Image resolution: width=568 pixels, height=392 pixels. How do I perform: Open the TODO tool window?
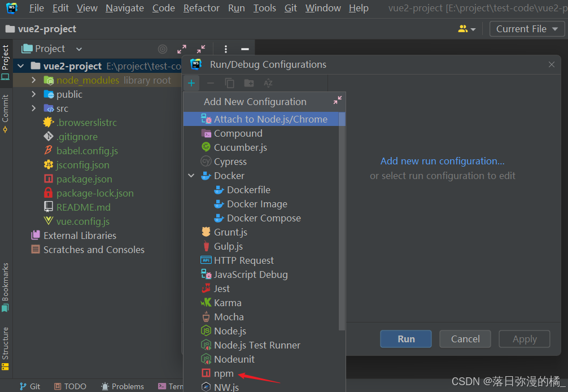pos(70,386)
